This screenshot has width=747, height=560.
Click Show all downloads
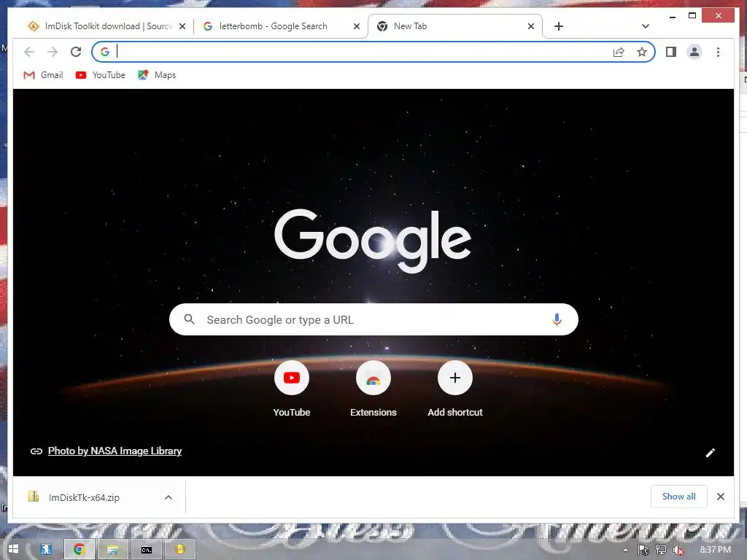(679, 496)
